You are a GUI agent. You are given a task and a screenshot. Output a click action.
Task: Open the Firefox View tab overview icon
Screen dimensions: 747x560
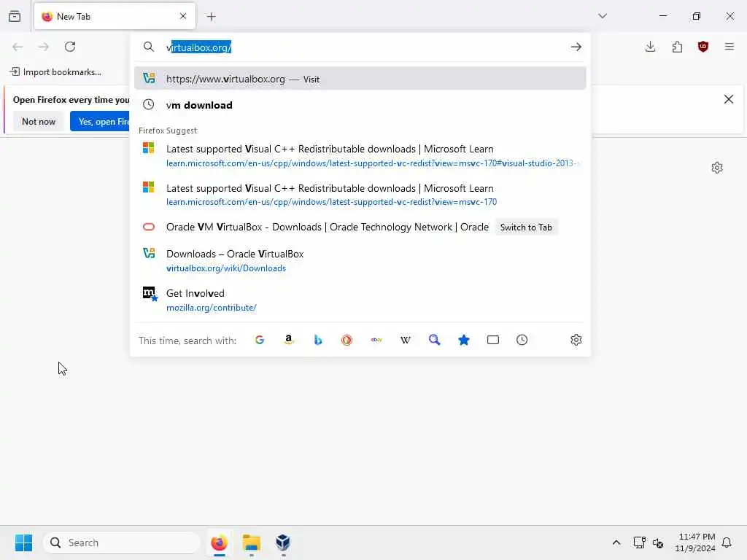[15, 16]
